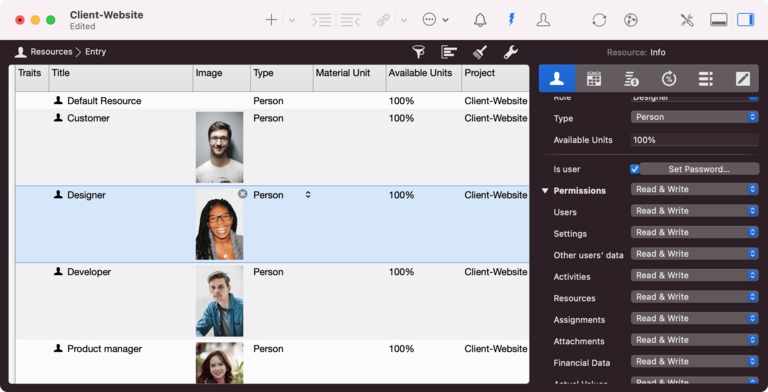Select the Product manager row title
This screenshot has width=768, height=392.
pos(104,349)
